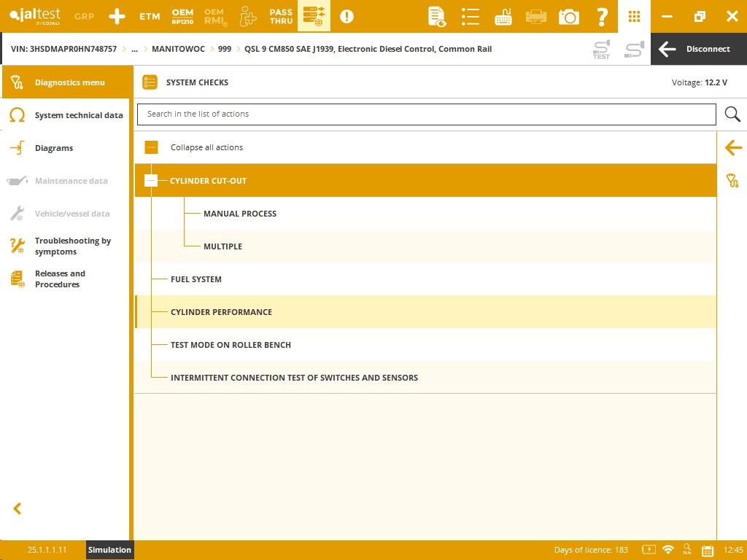Click the search actions input field
This screenshot has height=560, width=747.
tap(426, 114)
